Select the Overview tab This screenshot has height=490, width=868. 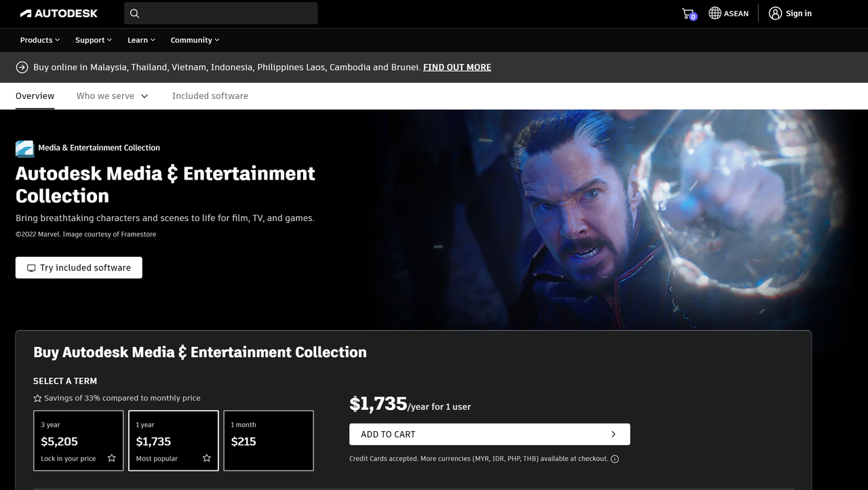tap(35, 96)
